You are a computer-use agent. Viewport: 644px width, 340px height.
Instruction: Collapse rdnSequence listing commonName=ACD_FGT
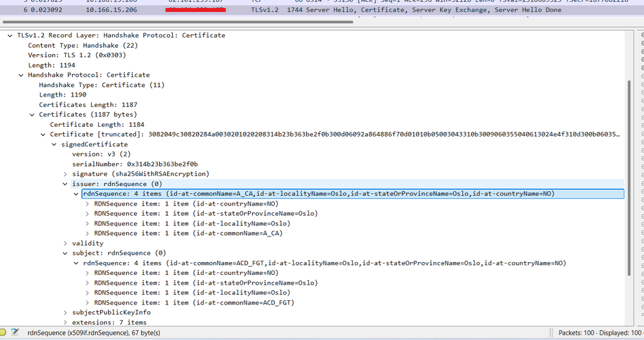point(77,263)
